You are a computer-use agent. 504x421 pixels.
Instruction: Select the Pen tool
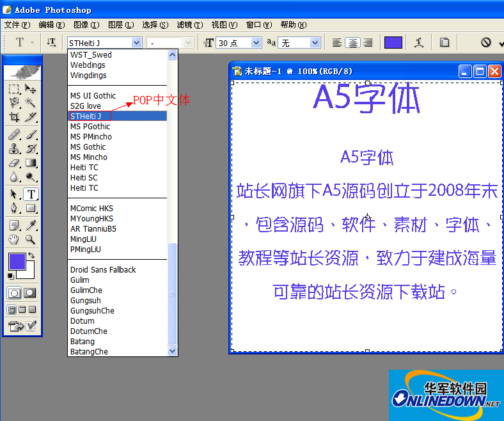coord(14,208)
